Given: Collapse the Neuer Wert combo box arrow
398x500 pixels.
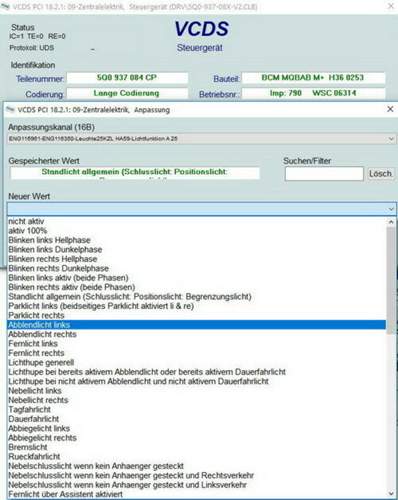Looking at the screenshot, I should [x=391, y=209].
